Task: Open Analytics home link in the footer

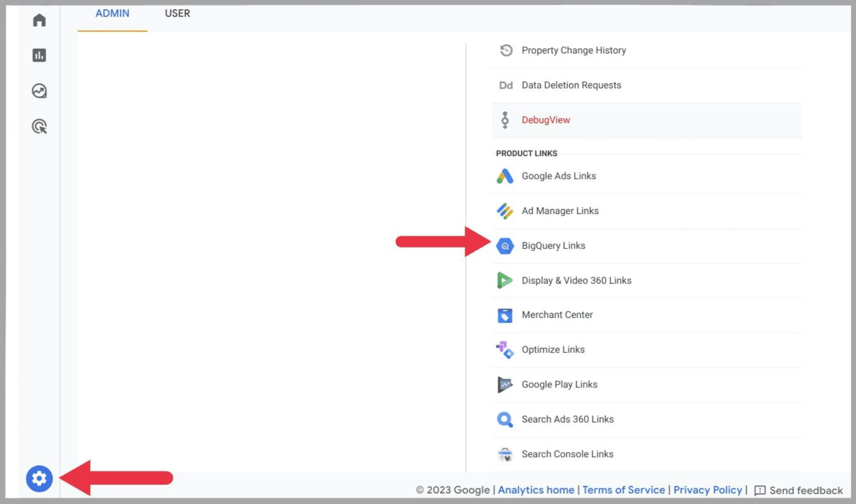Action: [536, 490]
